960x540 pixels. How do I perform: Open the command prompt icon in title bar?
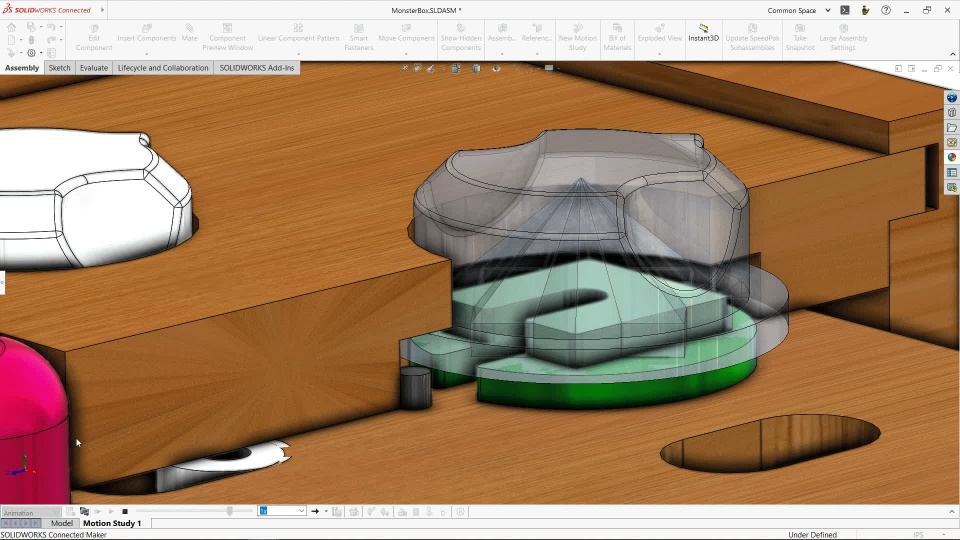point(845,10)
